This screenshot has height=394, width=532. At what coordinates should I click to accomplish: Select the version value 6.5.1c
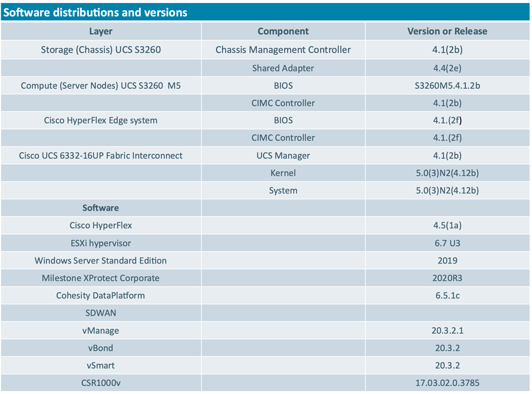(447, 295)
